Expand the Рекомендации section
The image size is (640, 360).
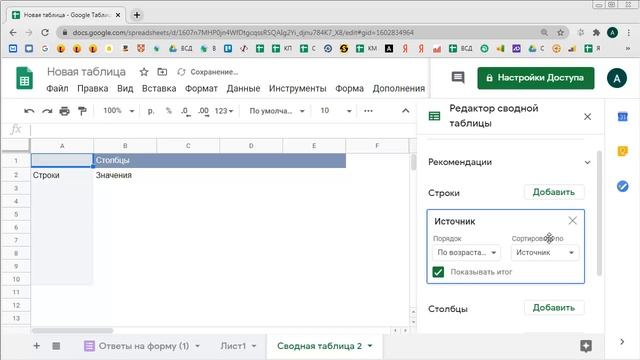click(587, 162)
